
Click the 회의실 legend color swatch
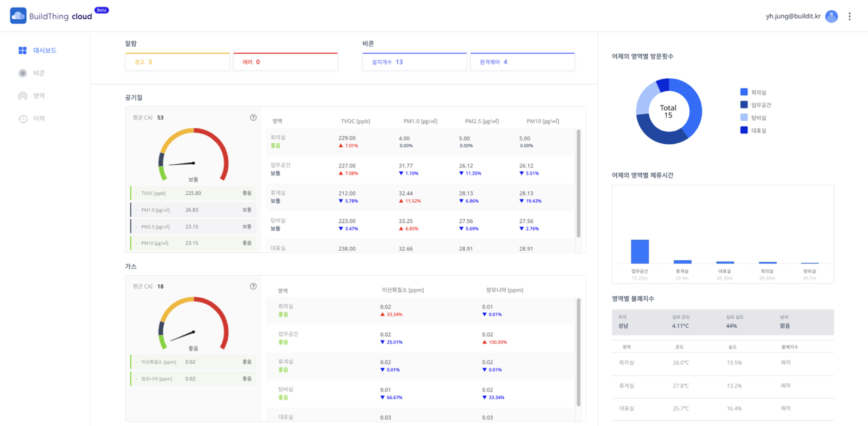click(744, 92)
